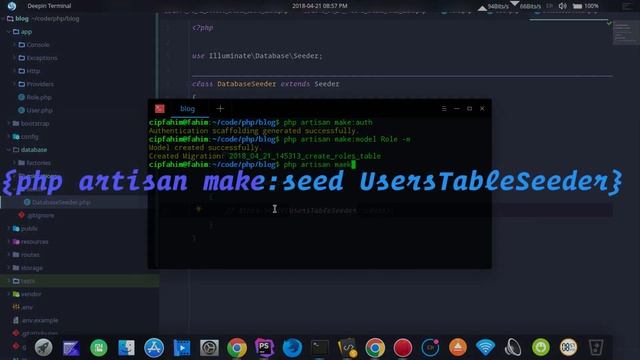Click the battery 100% indicator in top bar
The image size is (640, 360).
(586, 6)
